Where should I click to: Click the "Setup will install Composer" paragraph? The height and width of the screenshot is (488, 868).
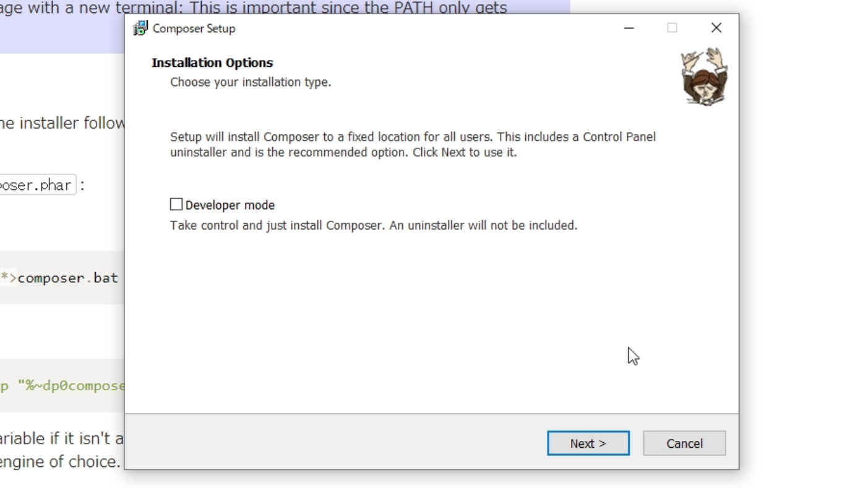point(413,145)
